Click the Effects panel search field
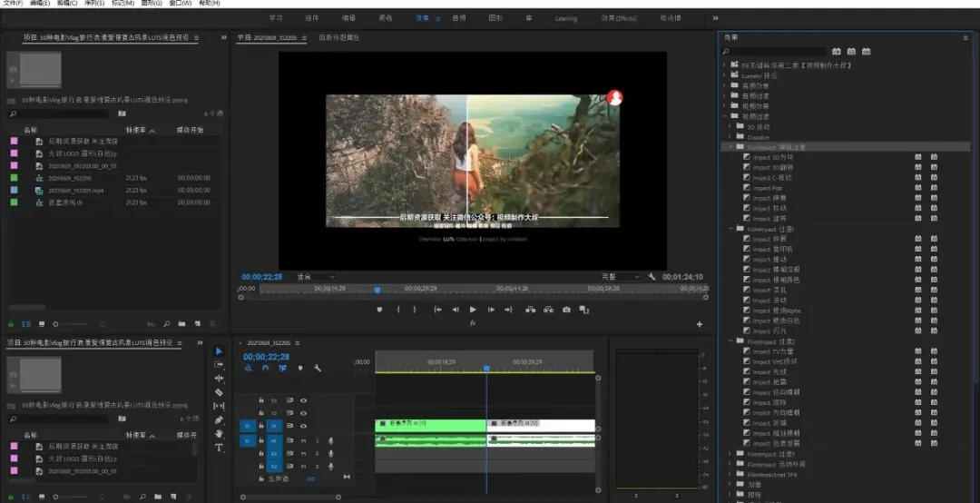The image size is (980, 503). point(774,52)
